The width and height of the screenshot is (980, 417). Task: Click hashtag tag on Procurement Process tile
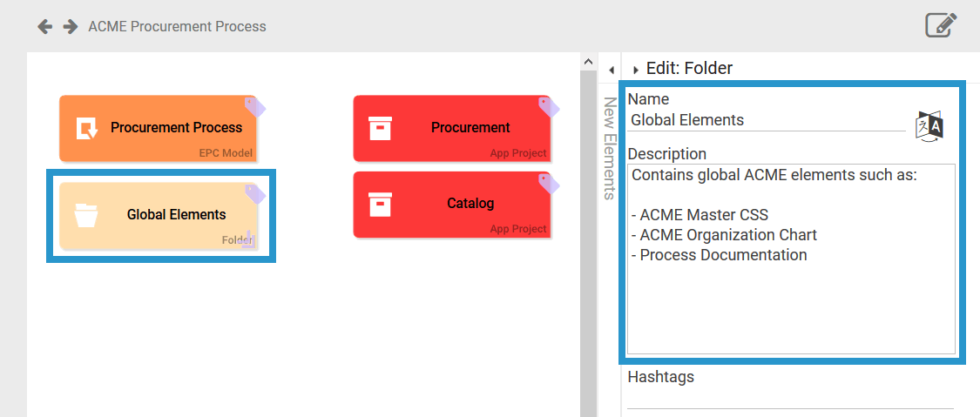click(x=254, y=106)
